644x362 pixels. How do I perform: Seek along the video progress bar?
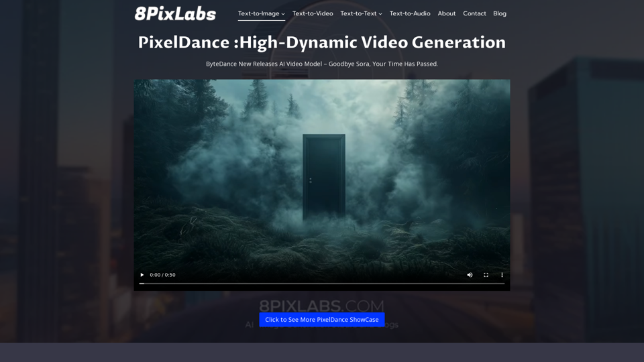pos(322,283)
